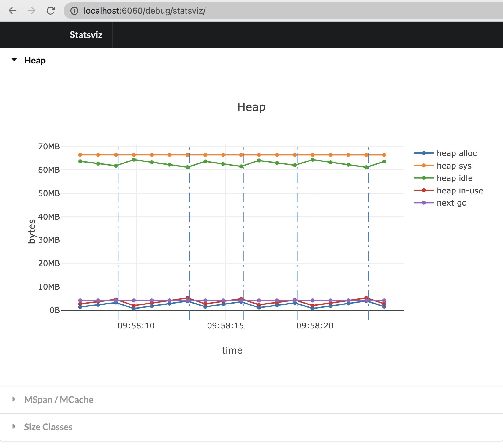Image resolution: width=503 pixels, height=448 pixels.
Task: Open the Statsviz header link
Action: [x=86, y=35]
